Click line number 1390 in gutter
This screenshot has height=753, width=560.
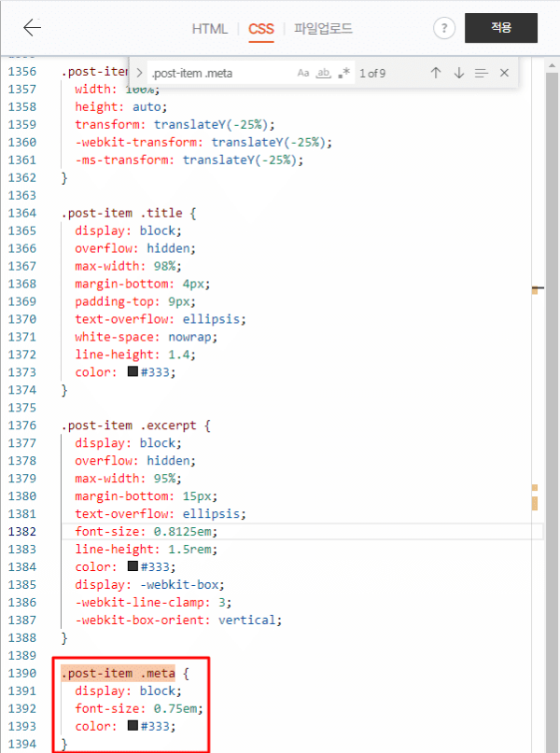coord(22,673)
